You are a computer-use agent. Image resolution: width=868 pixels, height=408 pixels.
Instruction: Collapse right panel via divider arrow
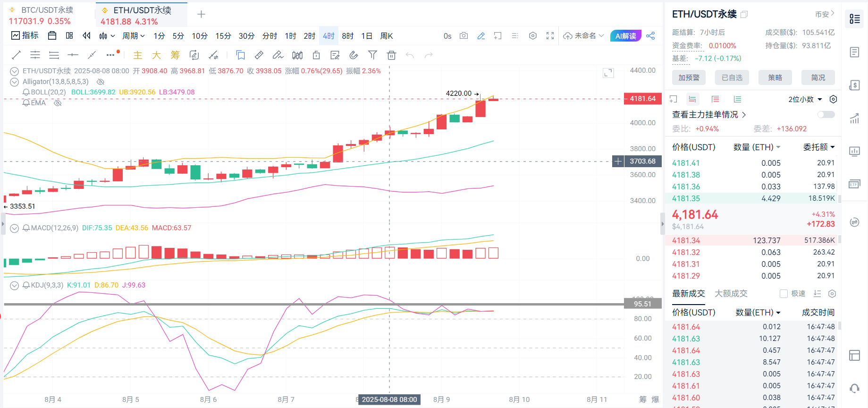pyautogui.click(x=662, y=224)
